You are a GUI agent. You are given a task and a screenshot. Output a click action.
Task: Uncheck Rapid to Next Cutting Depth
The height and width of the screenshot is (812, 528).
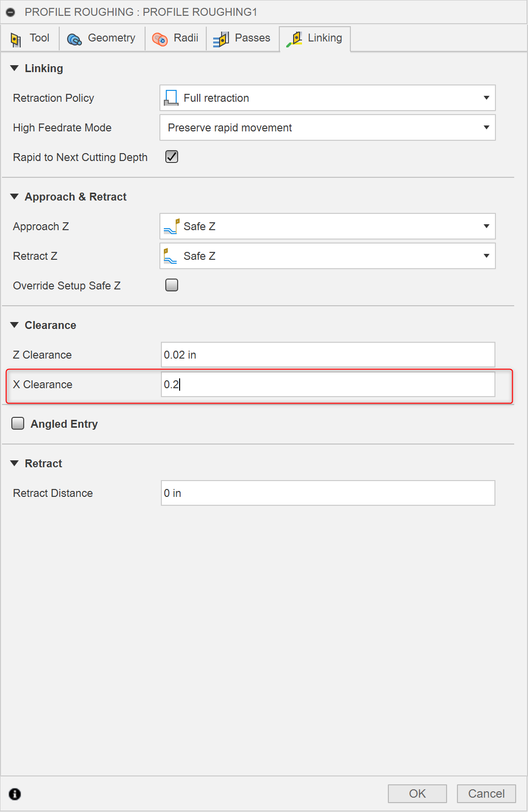172,157
